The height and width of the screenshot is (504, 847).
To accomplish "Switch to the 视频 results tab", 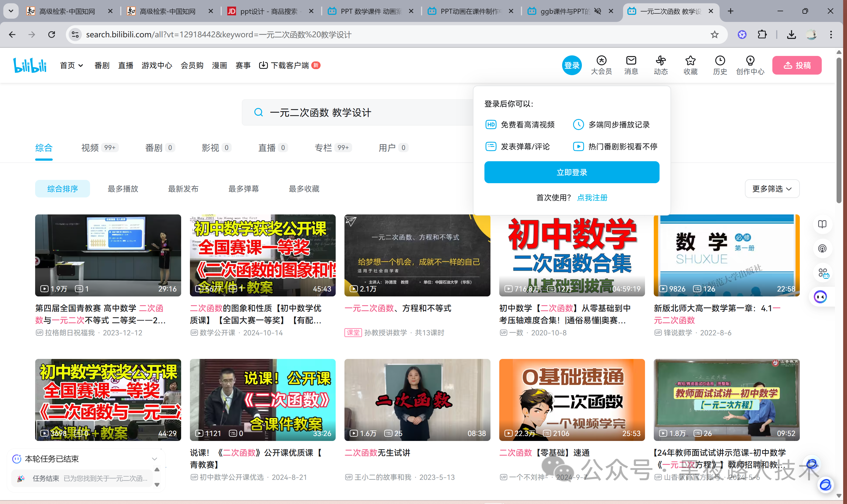I will [90, 148].
